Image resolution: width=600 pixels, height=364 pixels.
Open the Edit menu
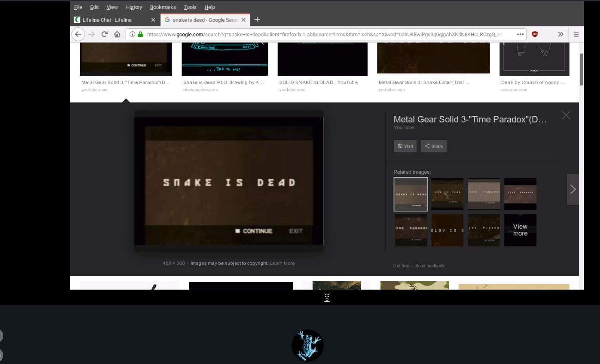tap(94, 7)
